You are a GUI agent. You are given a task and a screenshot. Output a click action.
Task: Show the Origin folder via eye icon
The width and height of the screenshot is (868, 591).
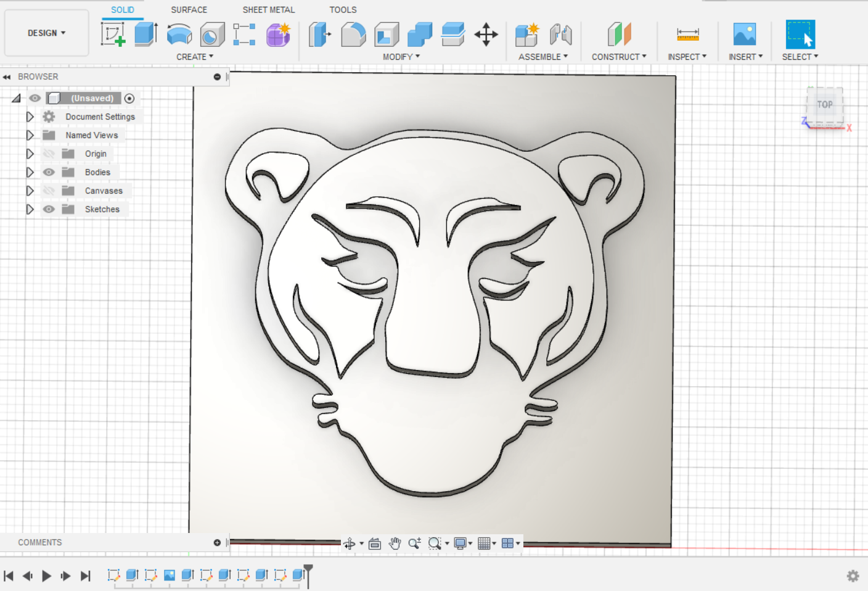click(x=49, y=154)
